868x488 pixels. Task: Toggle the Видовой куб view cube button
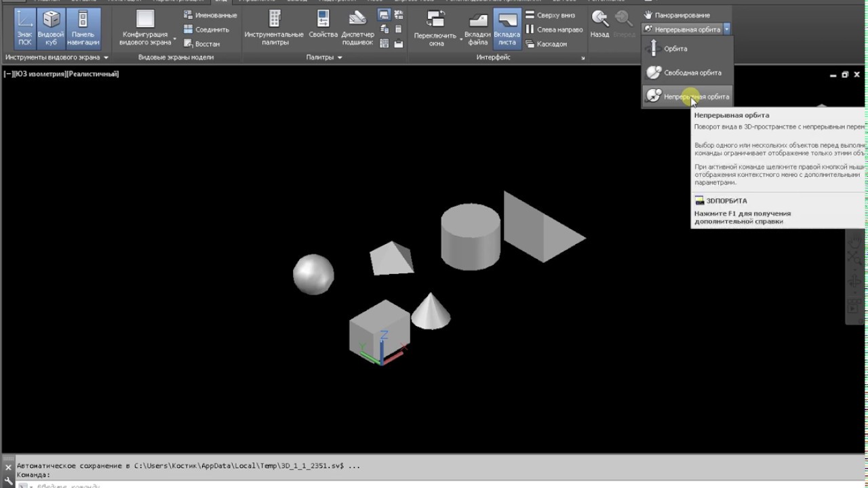(x=51, y=28)
